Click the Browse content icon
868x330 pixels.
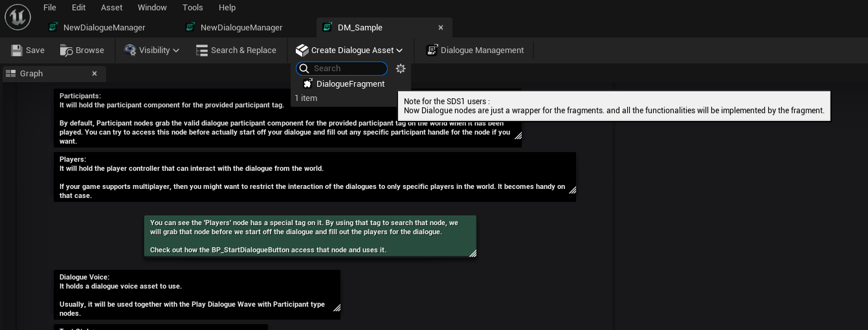(x=66, y=50)
